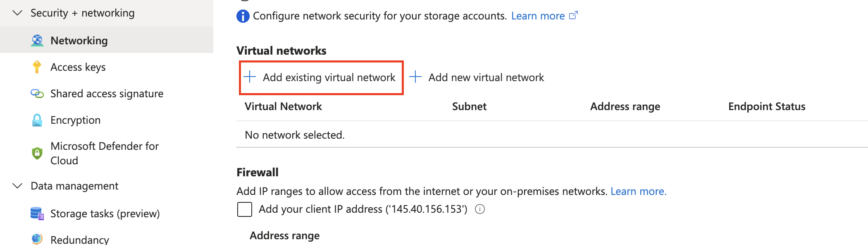Enable Add your client IP address checkbox
This screenshot has width=868, height=245.
[x=245, y=209]
